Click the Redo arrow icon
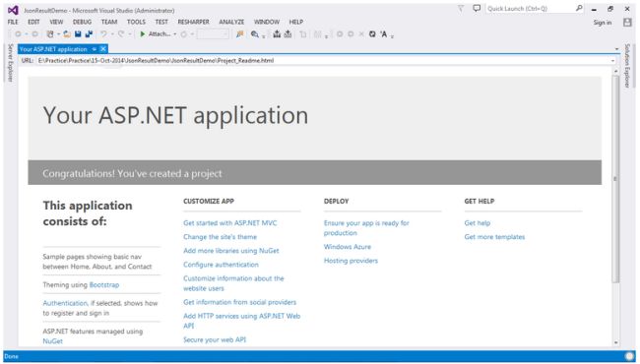The height and width of the screenshot is (364, 640). (x=121, y=34)
